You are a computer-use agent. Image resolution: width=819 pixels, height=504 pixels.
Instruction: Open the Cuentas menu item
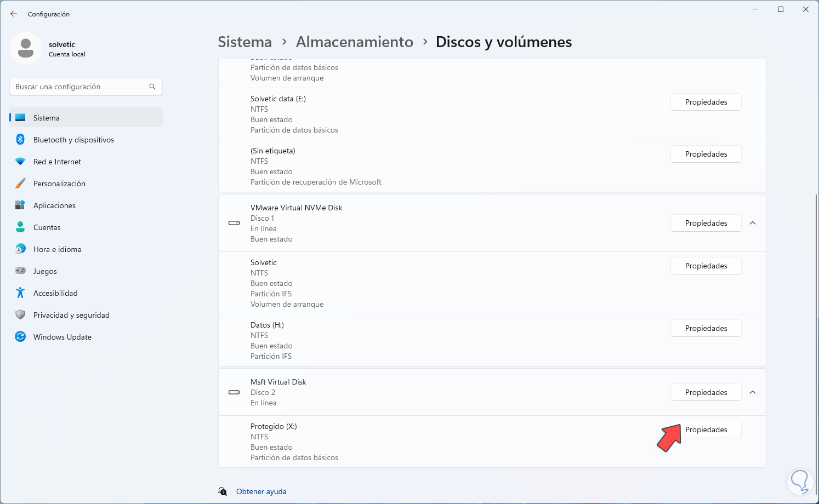[x=47, y=227]
